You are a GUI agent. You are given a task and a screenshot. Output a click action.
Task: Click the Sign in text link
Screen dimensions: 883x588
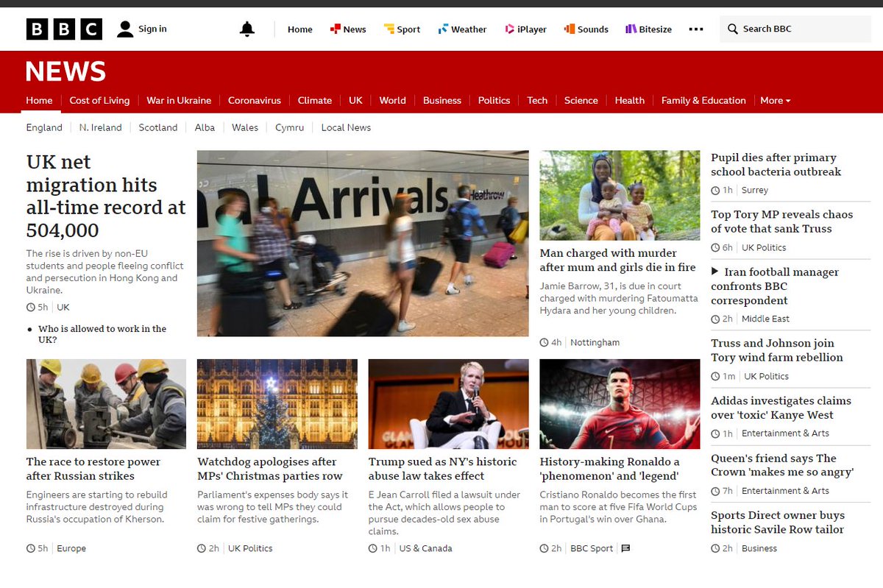152,29
